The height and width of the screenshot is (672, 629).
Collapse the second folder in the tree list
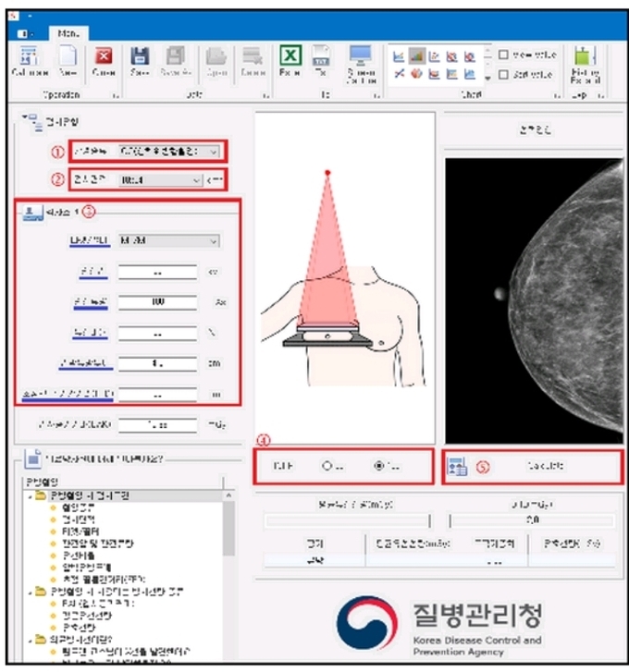point(31,593)
